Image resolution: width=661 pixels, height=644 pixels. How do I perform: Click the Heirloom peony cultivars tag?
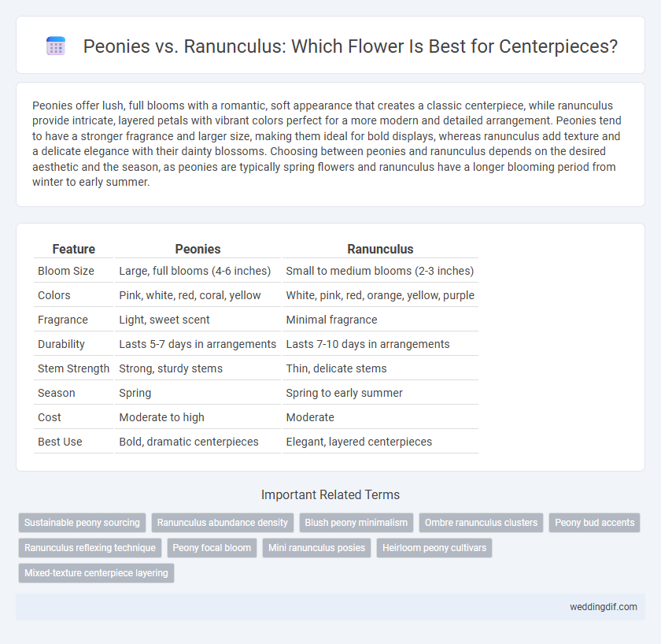pyautogui.click(x=434, y=548)
